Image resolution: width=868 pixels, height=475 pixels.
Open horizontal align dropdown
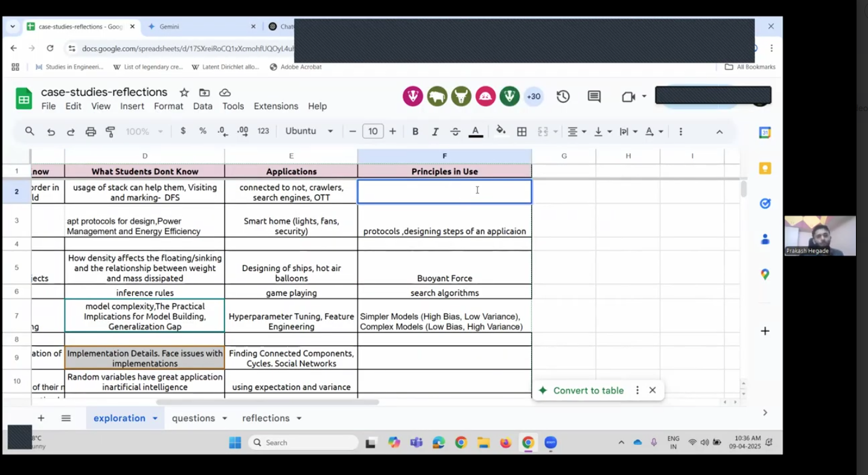point(576,132)
